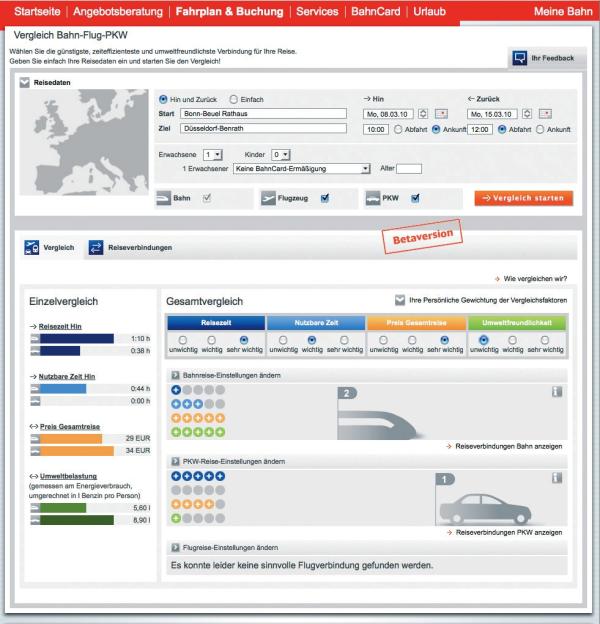
Task: Open the Kinder count dropdown
Action: point(281,154)
